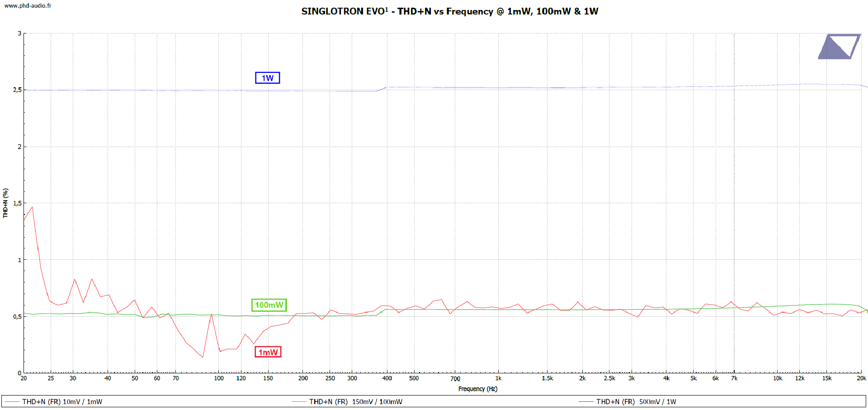Viewport: 868px width, 410px height.
Task: Click the x-axis tick label 12k
Action: pyautogui.click(x=800, y=378)
